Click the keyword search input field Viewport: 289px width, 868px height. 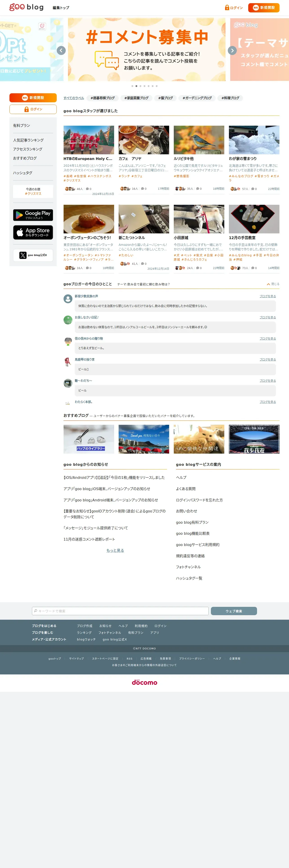120,611
